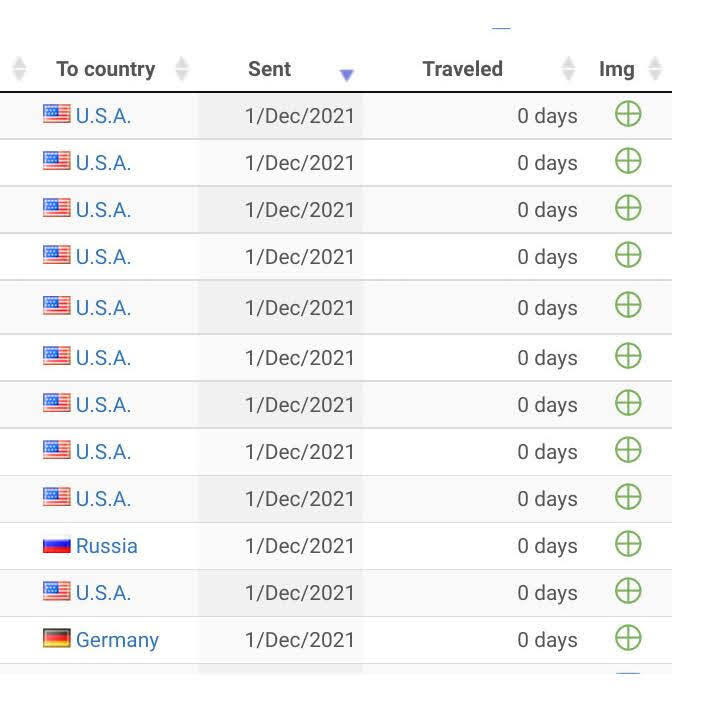Open image plus icon in Russia row

(628, 544)
